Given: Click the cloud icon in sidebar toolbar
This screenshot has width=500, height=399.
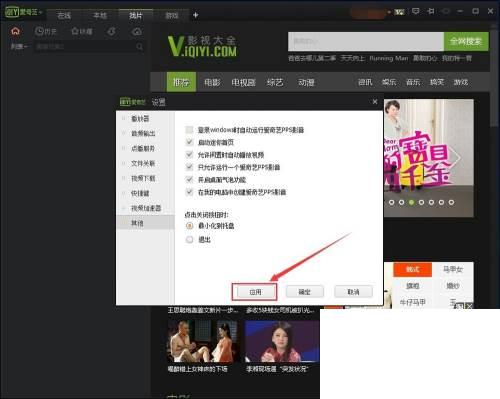Looking at the screenshot, I should click(x=137, y=32).
